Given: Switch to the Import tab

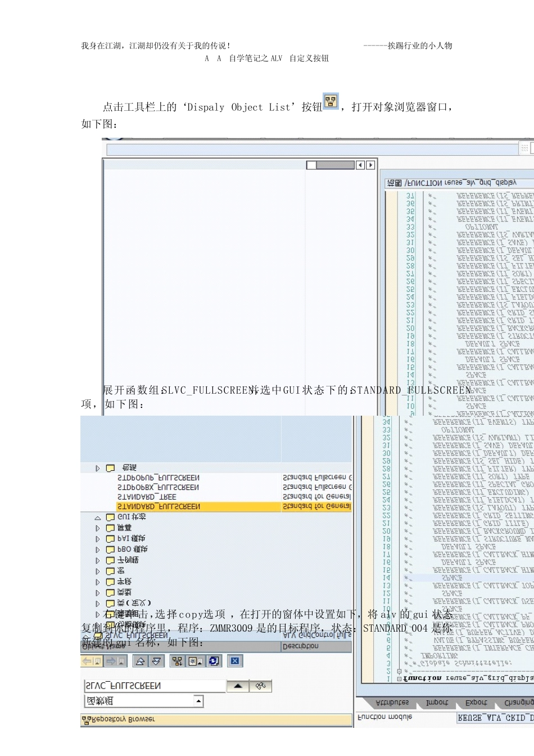Looking at the screenshot, I should (437, 703).
